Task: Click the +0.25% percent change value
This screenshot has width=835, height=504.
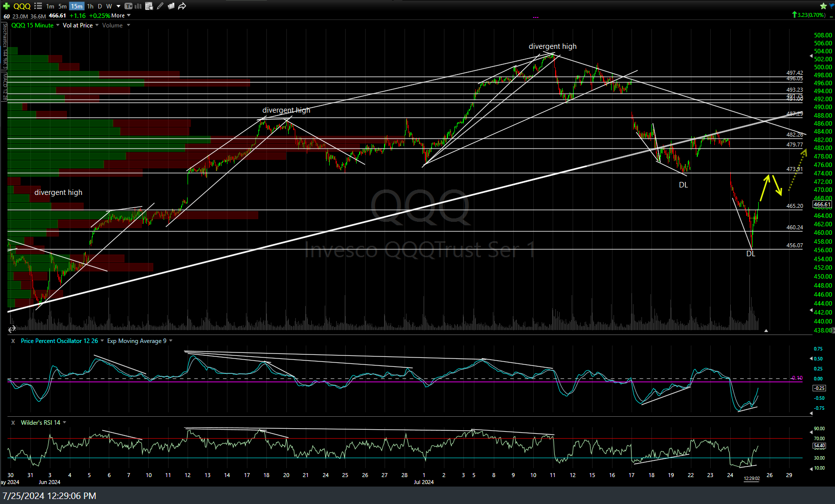Action: pos(100,15)
